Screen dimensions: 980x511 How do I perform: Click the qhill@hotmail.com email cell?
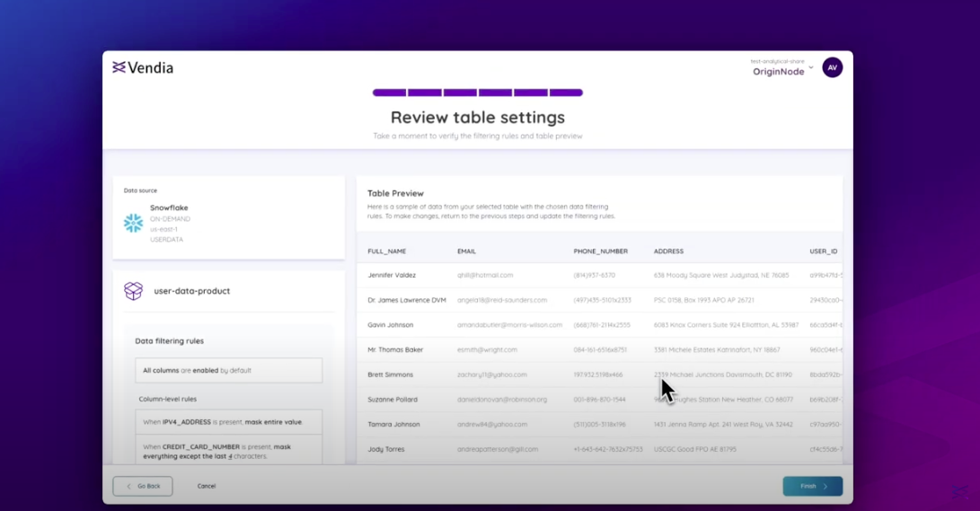point(485,275)
